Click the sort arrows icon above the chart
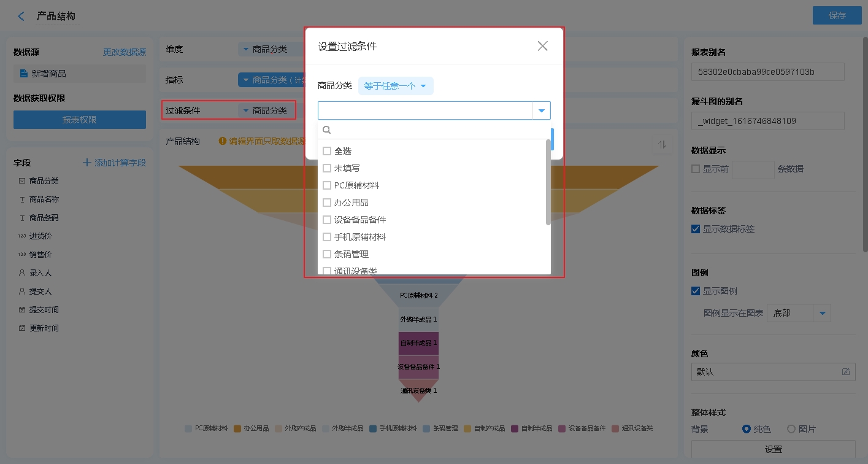868x464 pixels. [x=662, y=144]
